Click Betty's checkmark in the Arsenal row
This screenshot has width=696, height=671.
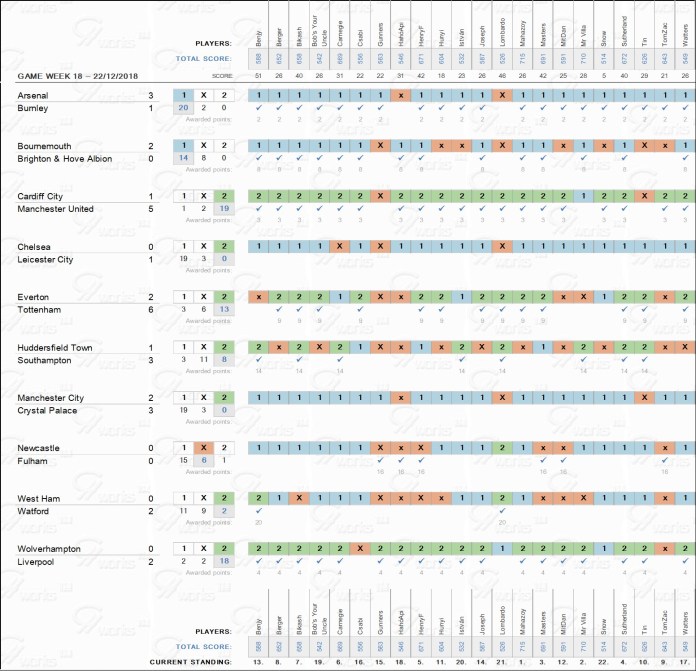(x=258, y=108)
